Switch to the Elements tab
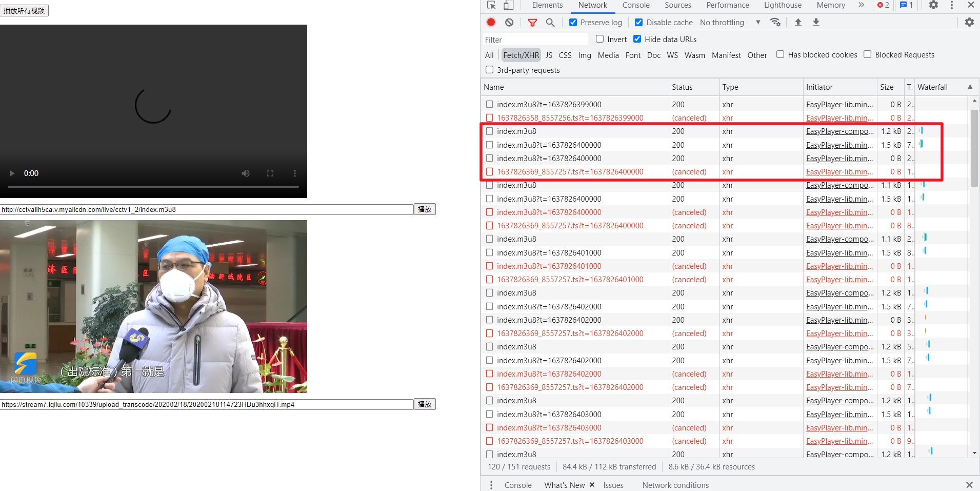The width and height of the screenshot is (980, 491). click(x=547, y=5)
